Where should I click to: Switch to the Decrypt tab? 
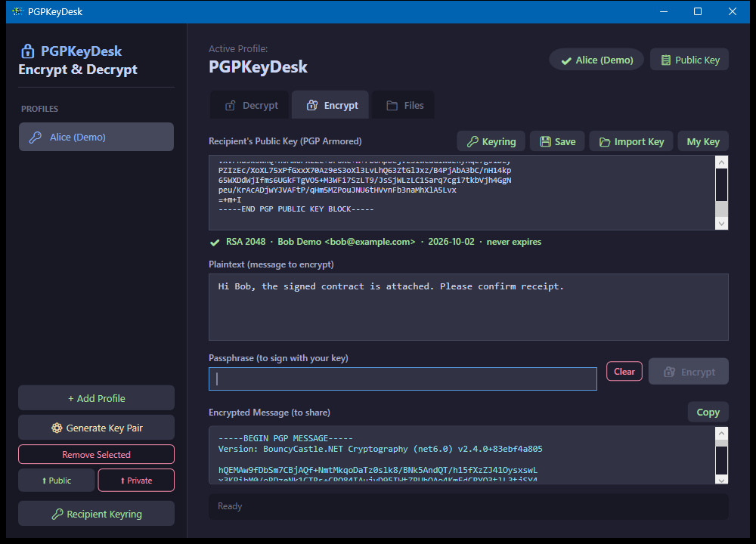[249, 104]
